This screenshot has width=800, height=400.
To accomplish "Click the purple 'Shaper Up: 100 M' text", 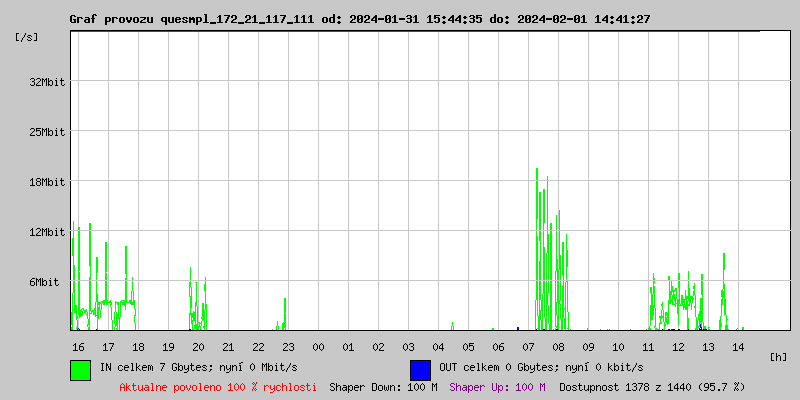I will point(497,386).
